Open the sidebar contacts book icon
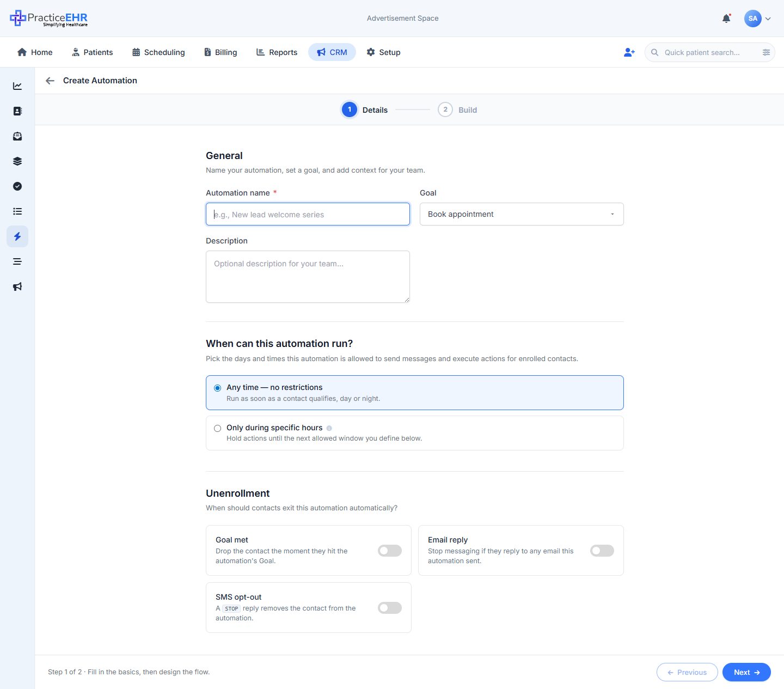 (x=17, y=111)
